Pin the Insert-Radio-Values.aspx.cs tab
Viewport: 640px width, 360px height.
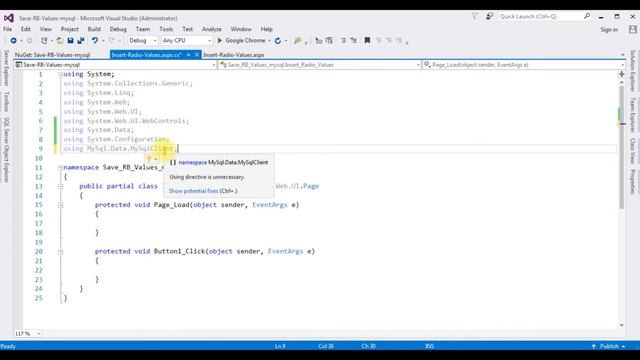[189, 55]
